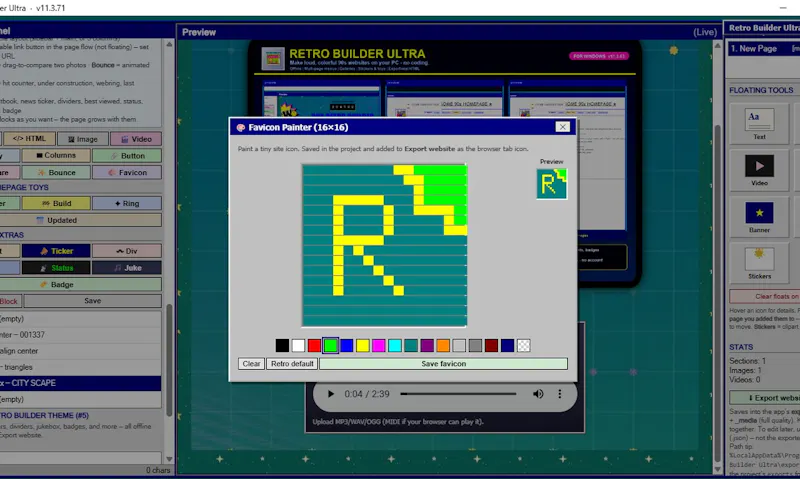Add the Badge extra
The height and width of the screenshot is (479, 800).
pyautogui.click(x=81, y=284)
